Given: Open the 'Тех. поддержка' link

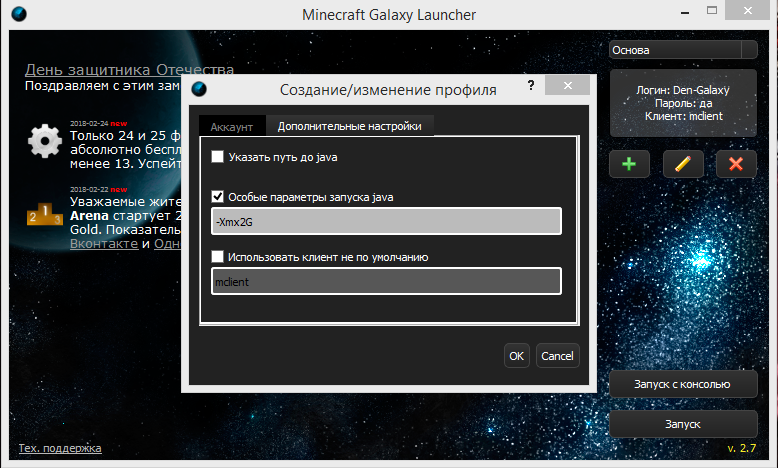Looking at the screenshot, I should (x=60, y=448).
